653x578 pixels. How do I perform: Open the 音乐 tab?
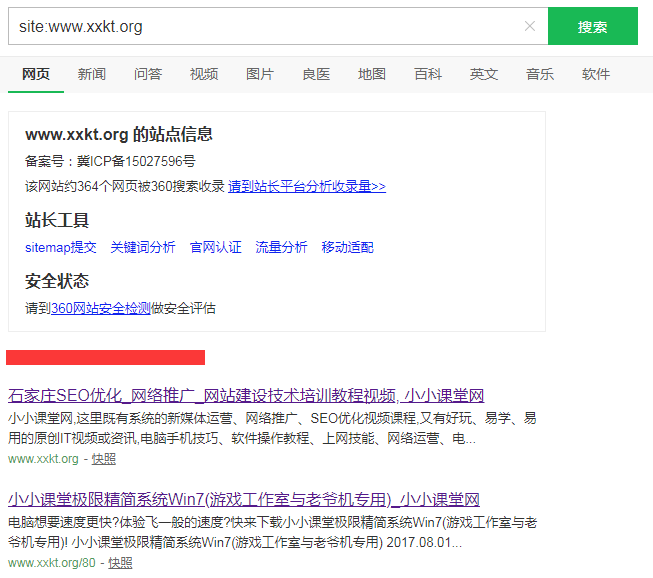[540, 74]
